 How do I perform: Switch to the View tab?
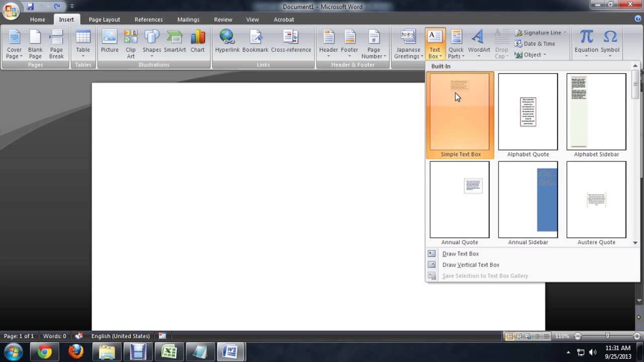(x=253, y=20)
